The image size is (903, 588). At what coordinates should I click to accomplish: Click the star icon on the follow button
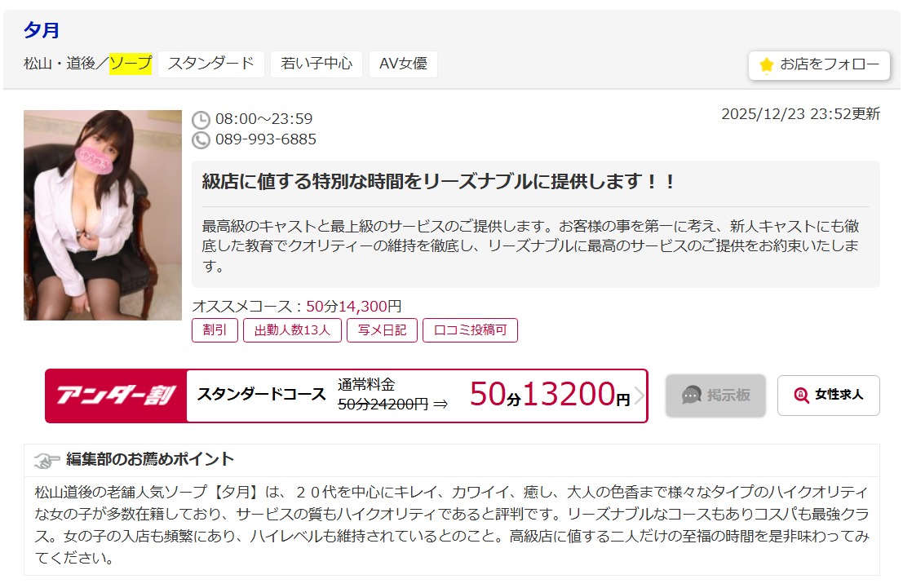[x=766, y=65]
